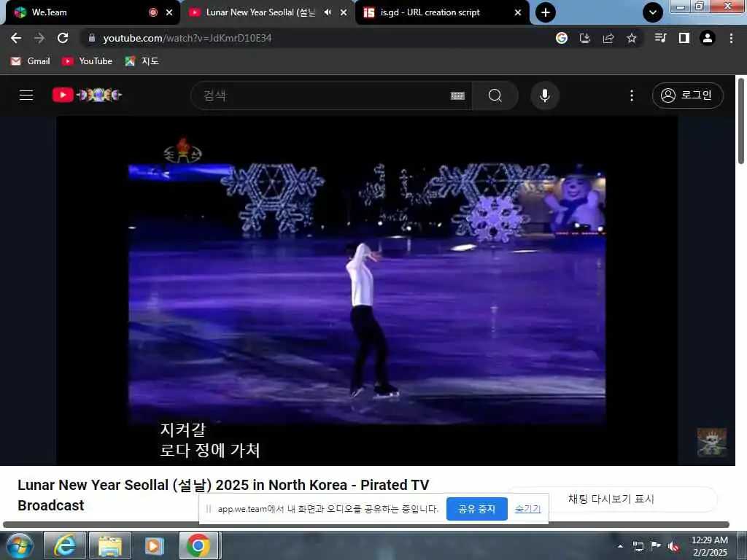Viewport: 747px width, 560px height.
Task: Open the Action Center flag icon
Action: 656,546
